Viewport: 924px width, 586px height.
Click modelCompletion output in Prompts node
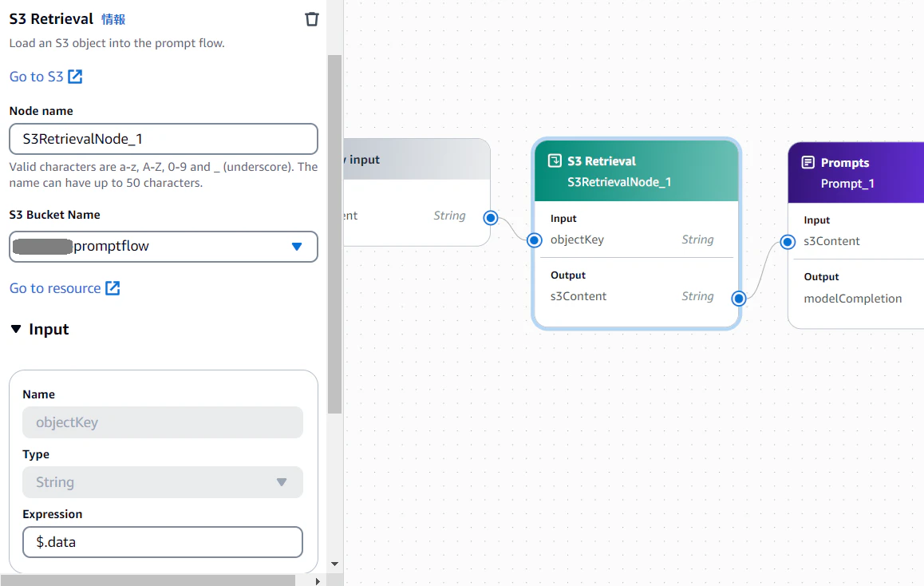tap(853, 299)
